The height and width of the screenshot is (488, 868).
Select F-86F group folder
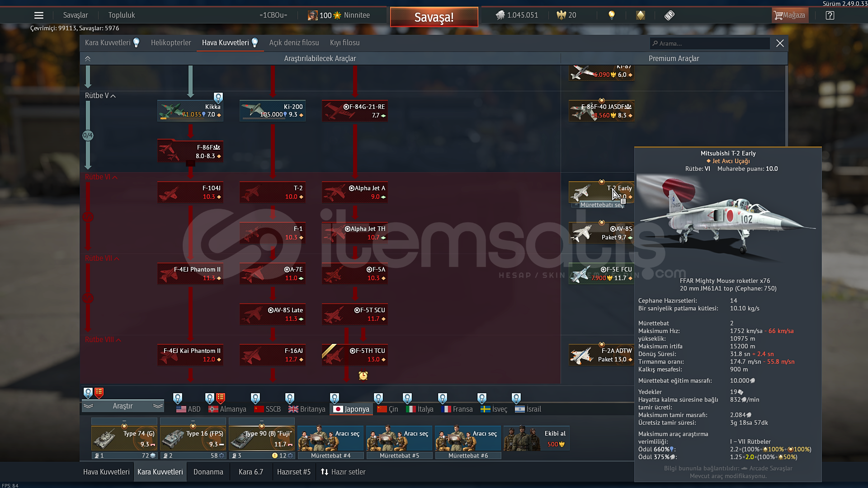[190, 151]
